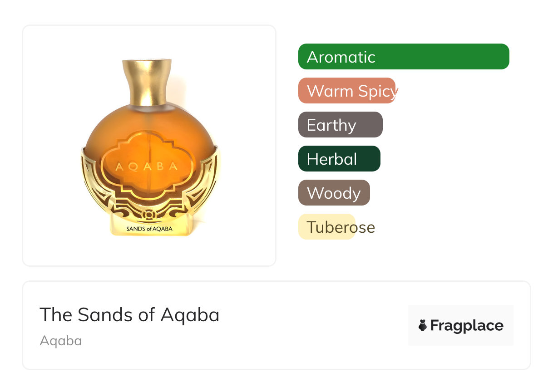
Task: Select the green Aromatic accord bar
Action: tap(403, 57)
